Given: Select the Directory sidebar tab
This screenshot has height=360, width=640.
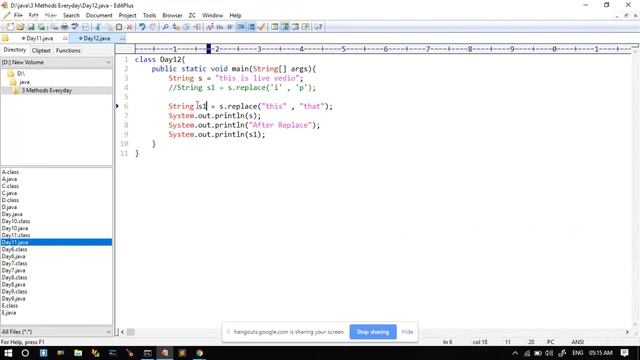Looking at the screenshot, I should pyautogui.click(x=15, y=50).
